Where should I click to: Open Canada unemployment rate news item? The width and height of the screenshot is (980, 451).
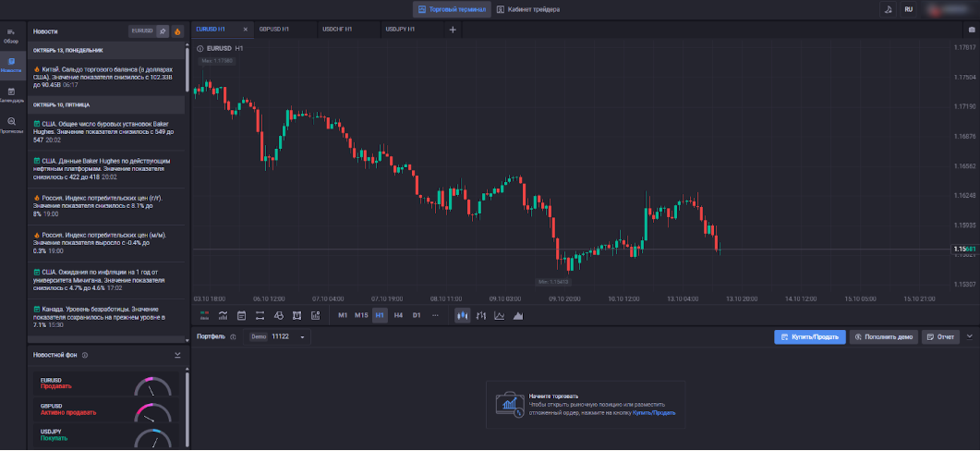pos(106,317)
